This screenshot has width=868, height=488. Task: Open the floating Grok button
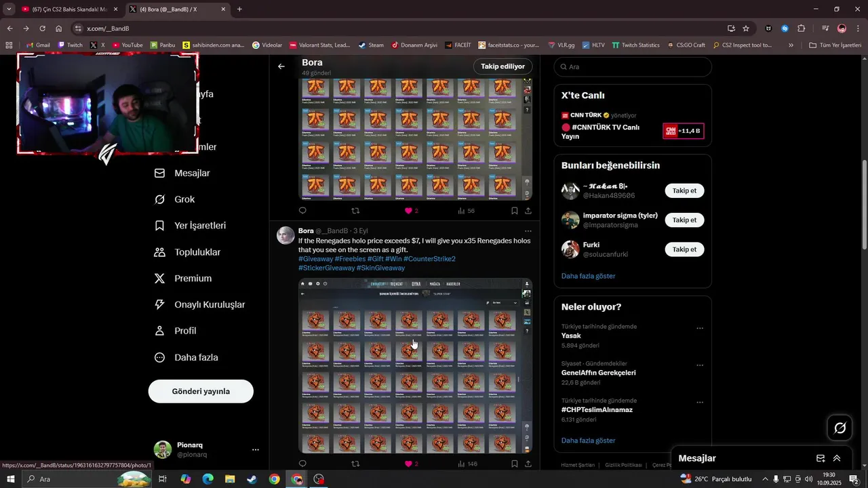[x=840, y=428]
